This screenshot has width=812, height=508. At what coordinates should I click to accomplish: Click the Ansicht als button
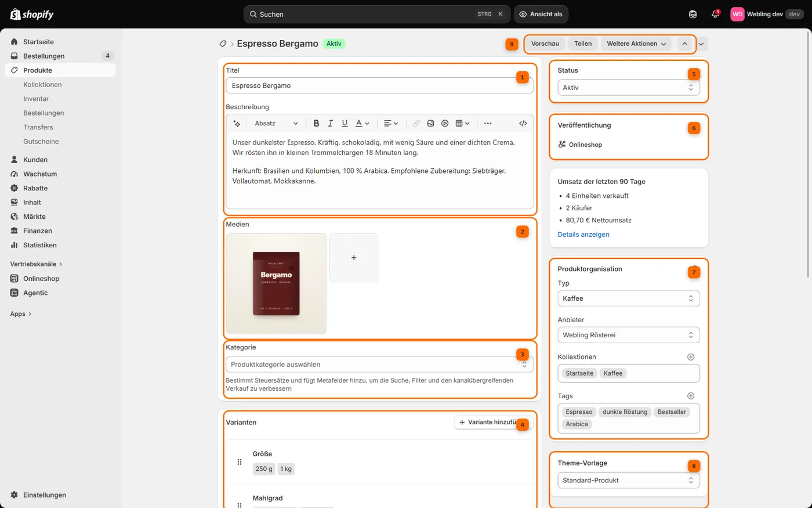(541, 14)
